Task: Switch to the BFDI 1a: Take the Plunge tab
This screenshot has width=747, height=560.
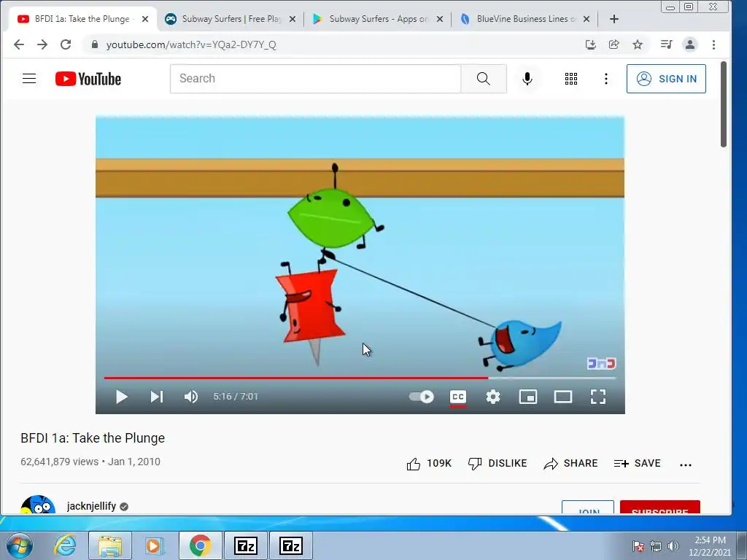Action: (82, 19)
